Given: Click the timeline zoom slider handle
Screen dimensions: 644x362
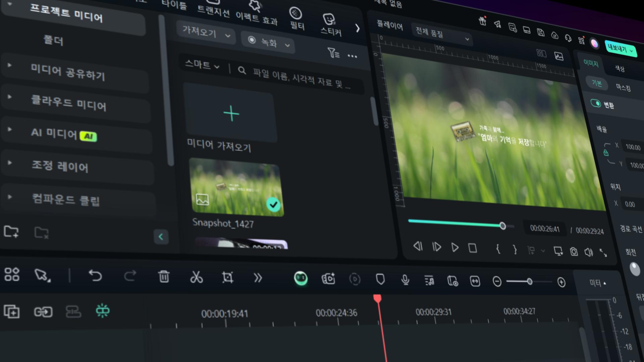Looking at the screenshot, I should (530, 282).
